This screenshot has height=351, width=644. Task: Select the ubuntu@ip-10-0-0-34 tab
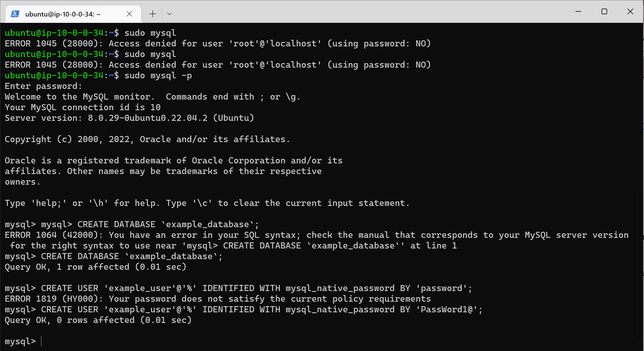pyautogui.click(x=62, y=14)
